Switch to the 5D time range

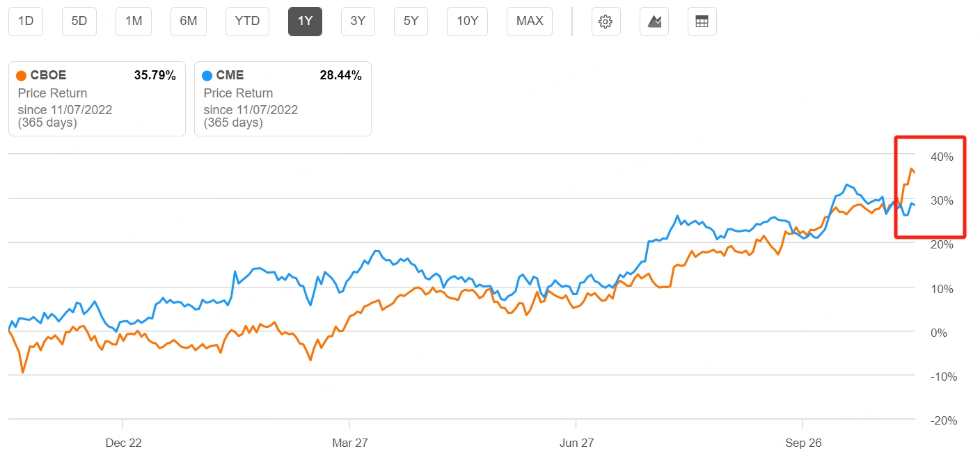coord(79,22)
